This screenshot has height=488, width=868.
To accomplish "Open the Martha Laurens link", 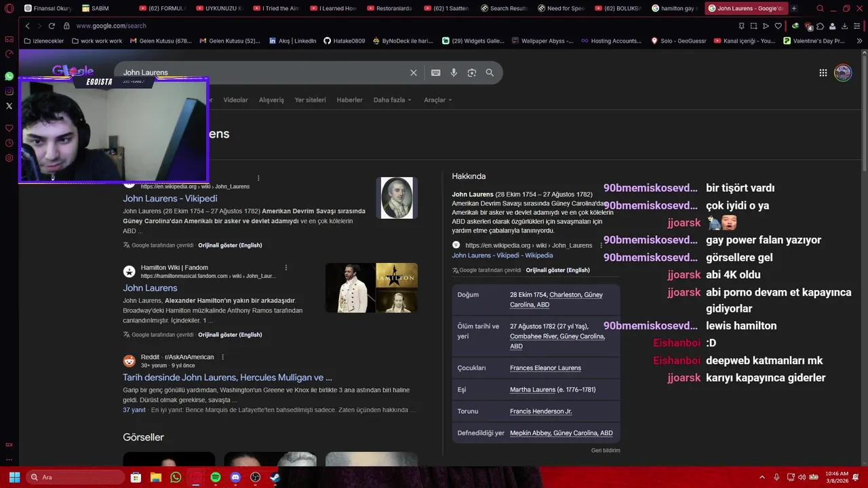I will point(532,390).
